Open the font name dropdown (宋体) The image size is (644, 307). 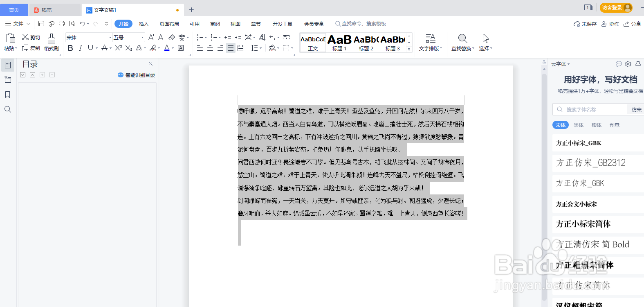coord(110,37)
